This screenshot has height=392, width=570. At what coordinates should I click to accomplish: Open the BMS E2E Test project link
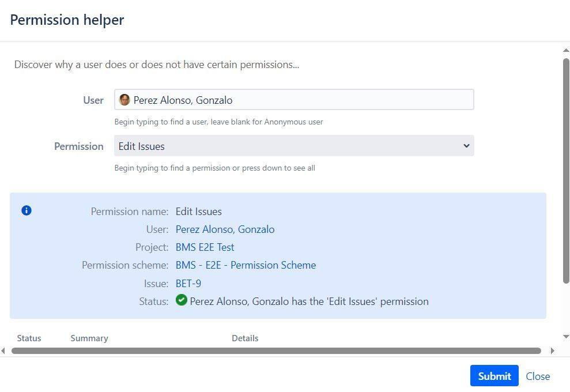[x=205, y=247]
